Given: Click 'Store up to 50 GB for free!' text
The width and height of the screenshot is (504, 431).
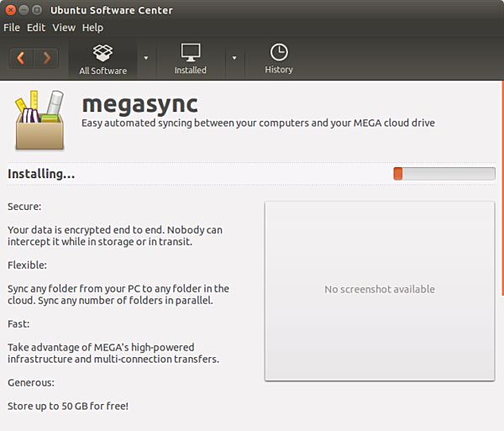Looking at the screenshot, I should 68,407.
